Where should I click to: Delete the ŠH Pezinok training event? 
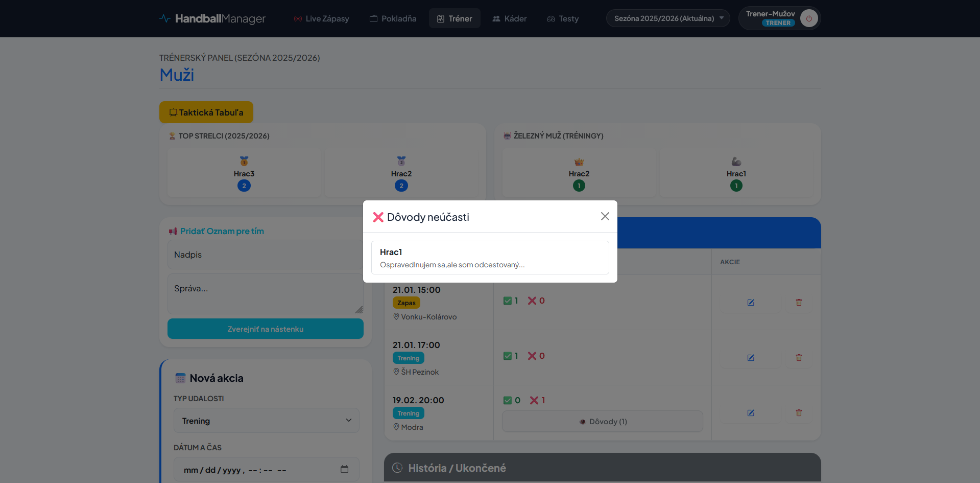point(798,358)
